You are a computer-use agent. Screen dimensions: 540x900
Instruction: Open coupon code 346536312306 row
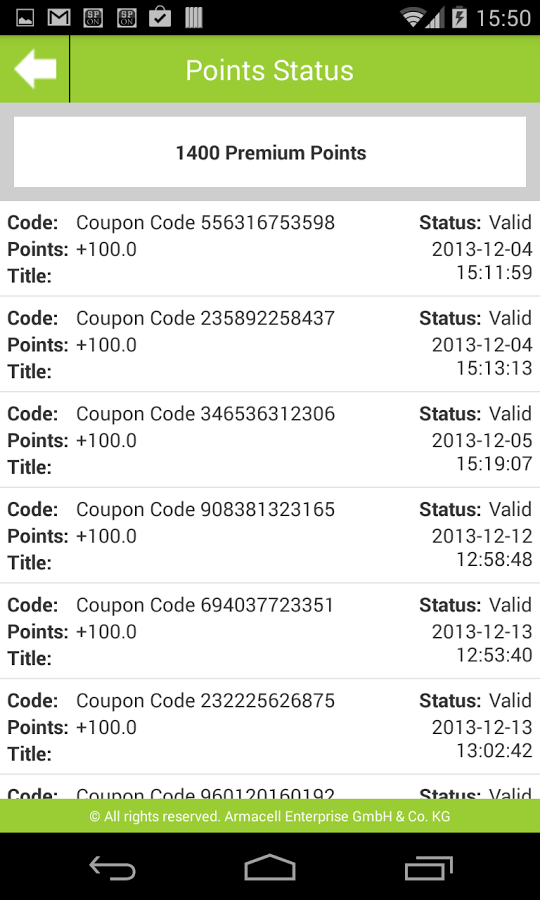tap(270, 440)
